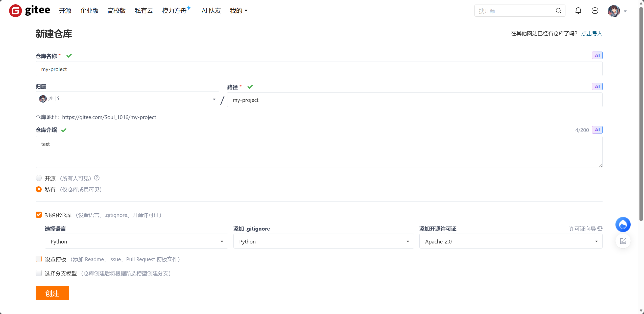644x314 pixels.
Task: Open the Apache-2.0 license dropdown
Action: [x=510, y=241]
